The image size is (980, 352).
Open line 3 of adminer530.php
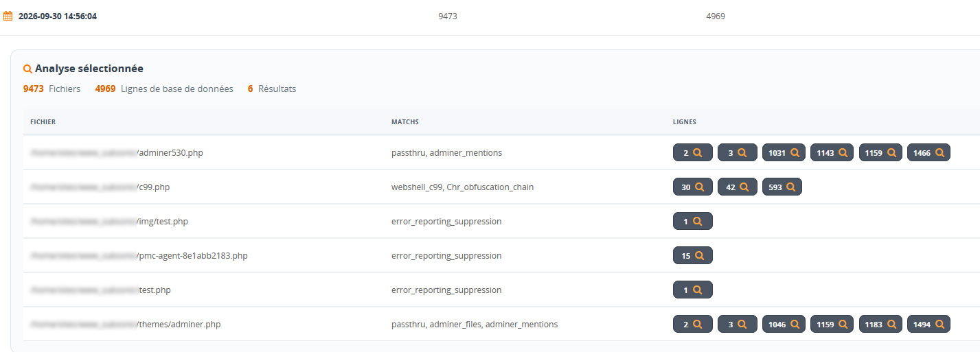[x=737, y=153]
